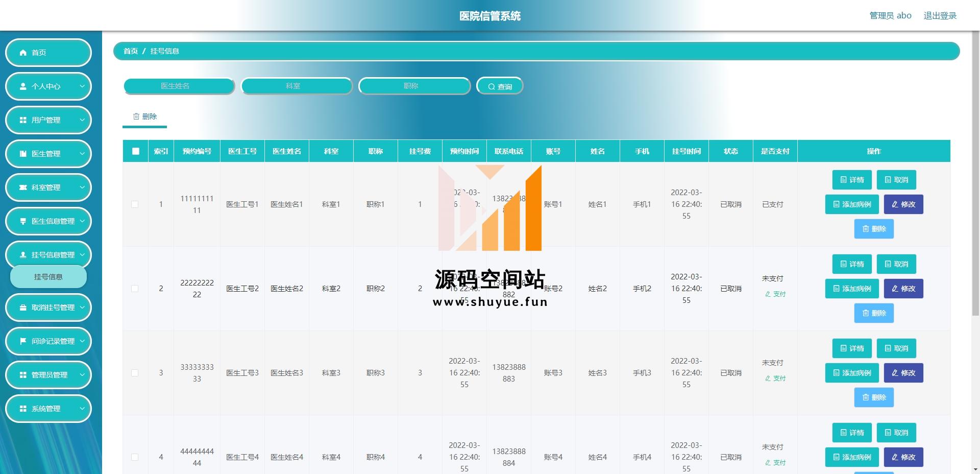Click the trash icon on 删除 toolbar tab
980x474 pixels.
point(136,116)
